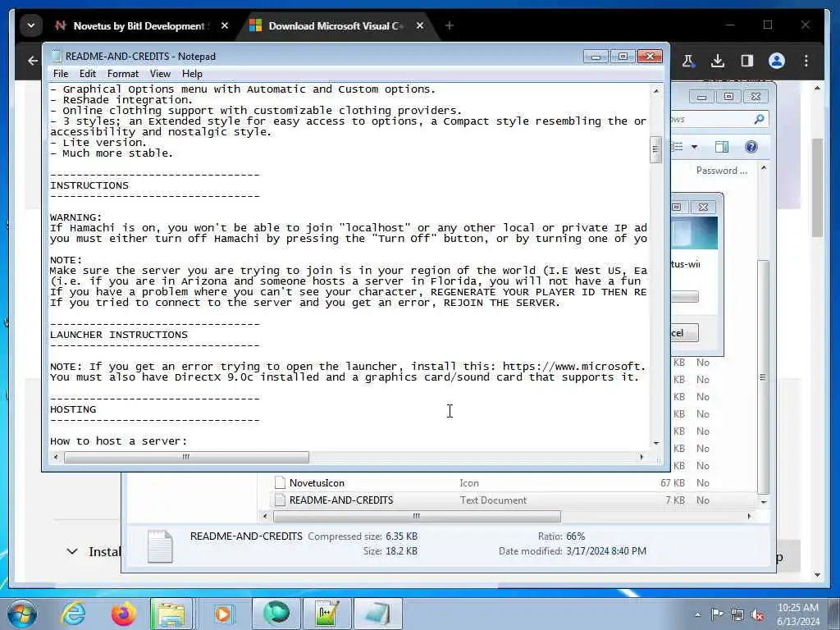Click the large README document thumbnail in details pane
Viewport: 840px width, 630px height.
click(160, 546)
